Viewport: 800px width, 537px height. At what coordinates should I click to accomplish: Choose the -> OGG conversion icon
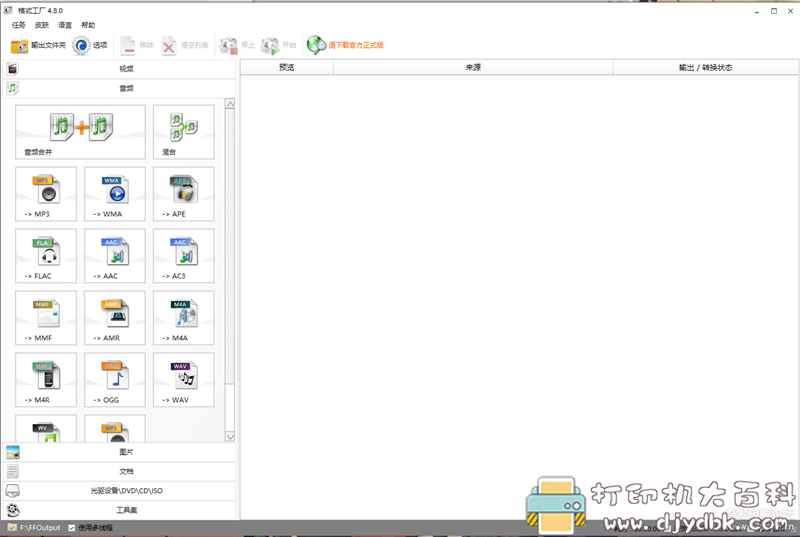(x=115, y=380)
